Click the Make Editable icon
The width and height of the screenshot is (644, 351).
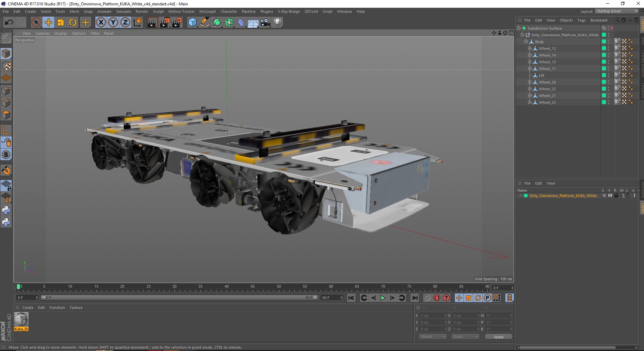[x=6, y=38]
